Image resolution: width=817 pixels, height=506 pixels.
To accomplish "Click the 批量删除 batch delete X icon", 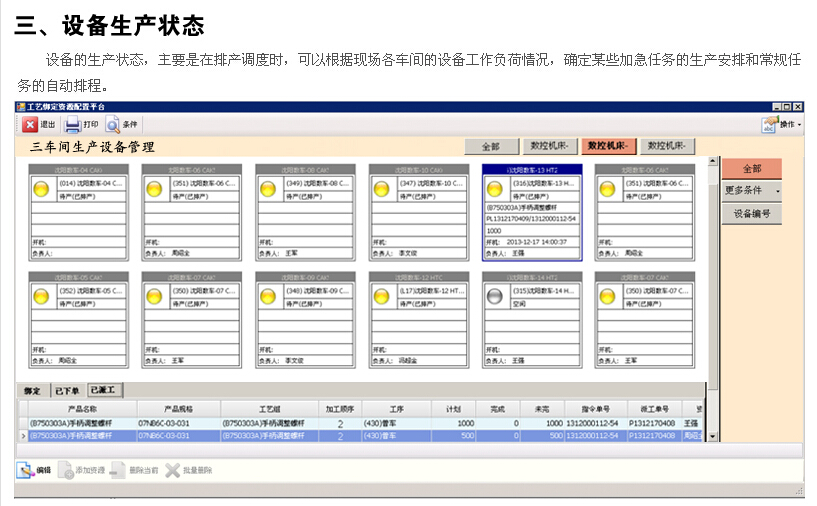I will coord(172,470).
